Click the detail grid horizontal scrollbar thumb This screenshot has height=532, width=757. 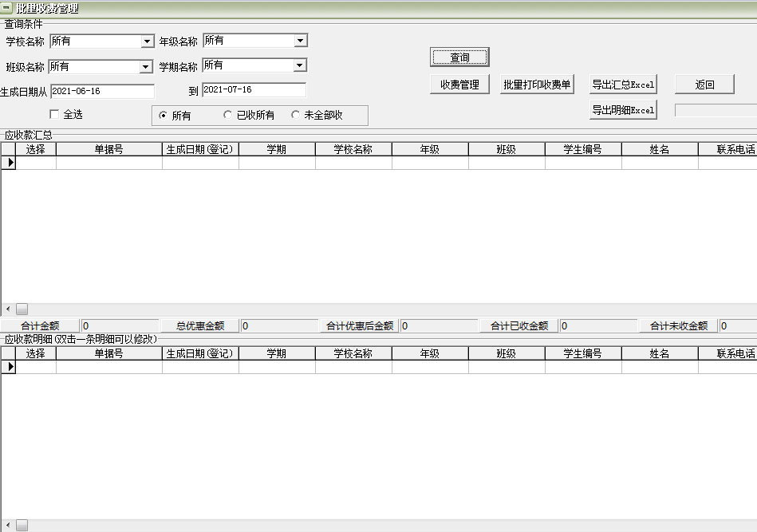[x=22, y=525]
